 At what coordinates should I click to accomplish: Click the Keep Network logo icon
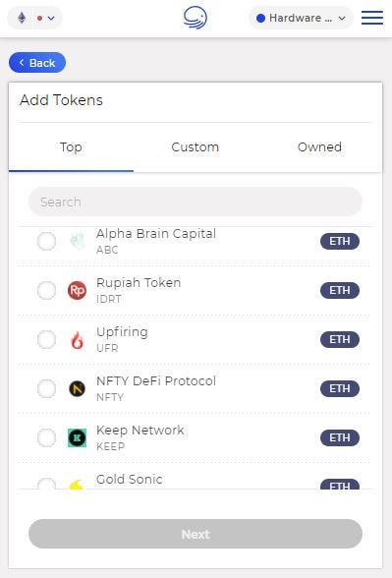tap(77, 437)
